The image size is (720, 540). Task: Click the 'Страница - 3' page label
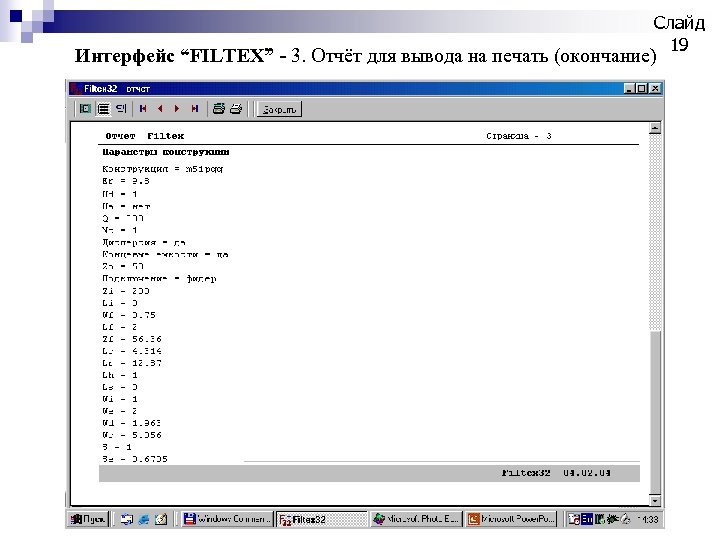click(519, 136)
